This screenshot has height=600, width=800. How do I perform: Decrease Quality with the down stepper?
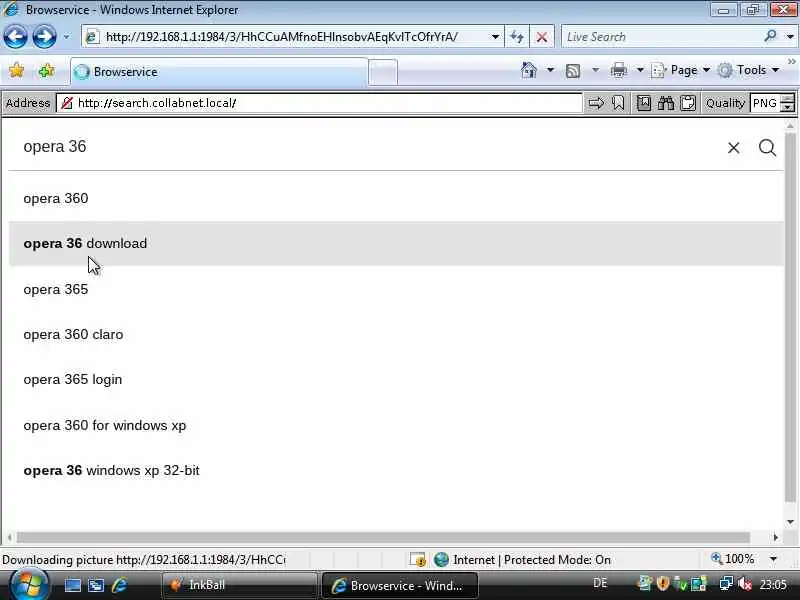(788, 108)
